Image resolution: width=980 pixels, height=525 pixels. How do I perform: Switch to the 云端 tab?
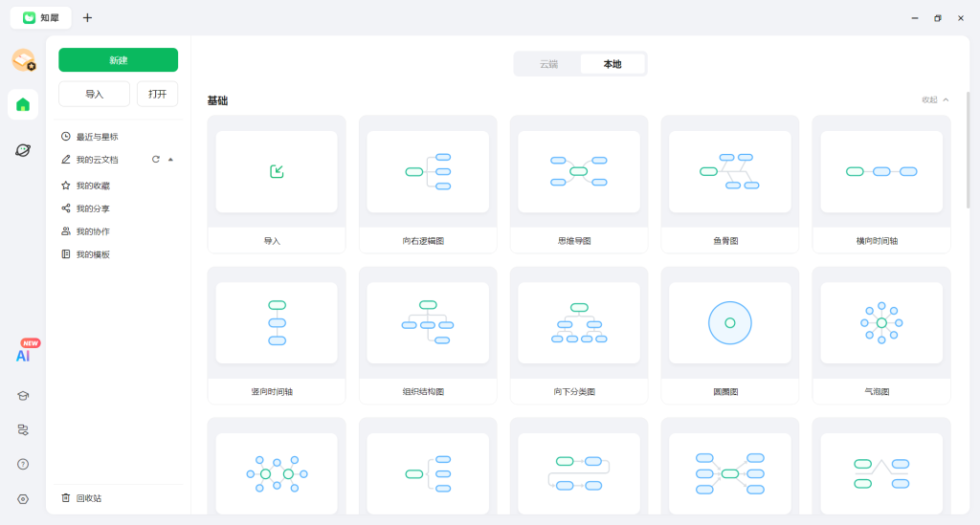coord(548,64)
